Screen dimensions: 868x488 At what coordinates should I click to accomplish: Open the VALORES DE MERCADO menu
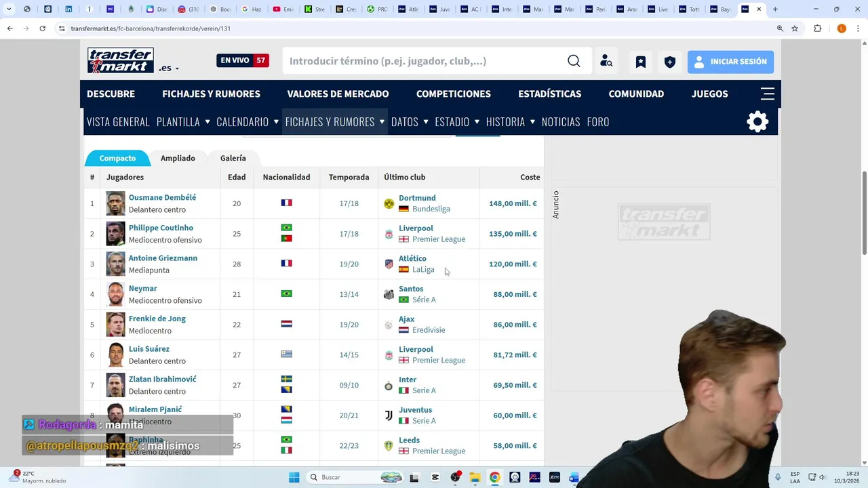338,94
